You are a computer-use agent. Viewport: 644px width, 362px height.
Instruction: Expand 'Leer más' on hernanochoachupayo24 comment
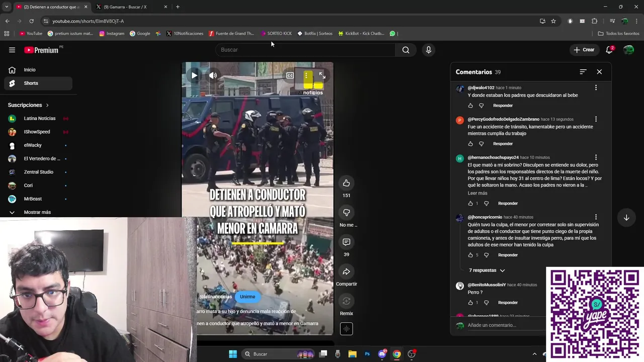(x=477, y=193)
